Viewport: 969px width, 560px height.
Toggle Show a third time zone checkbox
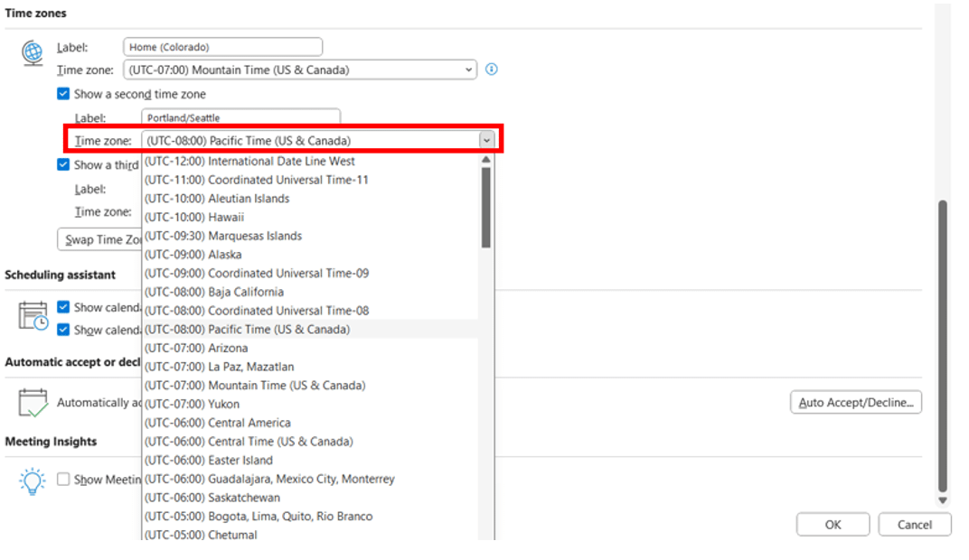pos(63,164)
